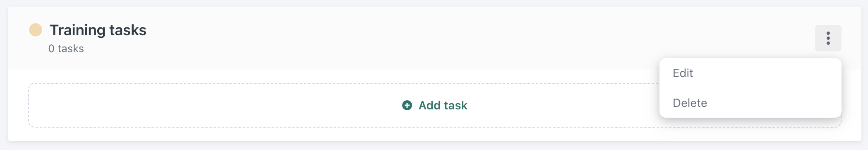The image size is (868, 150).
Task: Choose Delete from the popup menu
Action: [751, 103]
